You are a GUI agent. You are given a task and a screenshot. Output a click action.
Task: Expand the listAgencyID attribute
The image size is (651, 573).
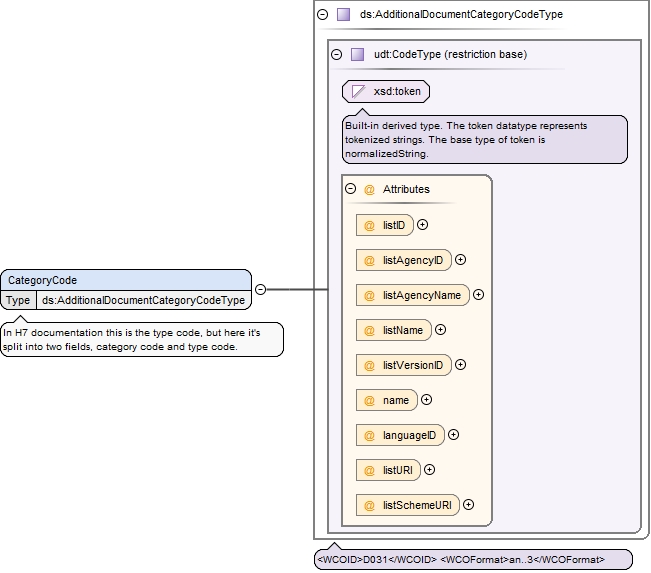(x=460, y=260)
